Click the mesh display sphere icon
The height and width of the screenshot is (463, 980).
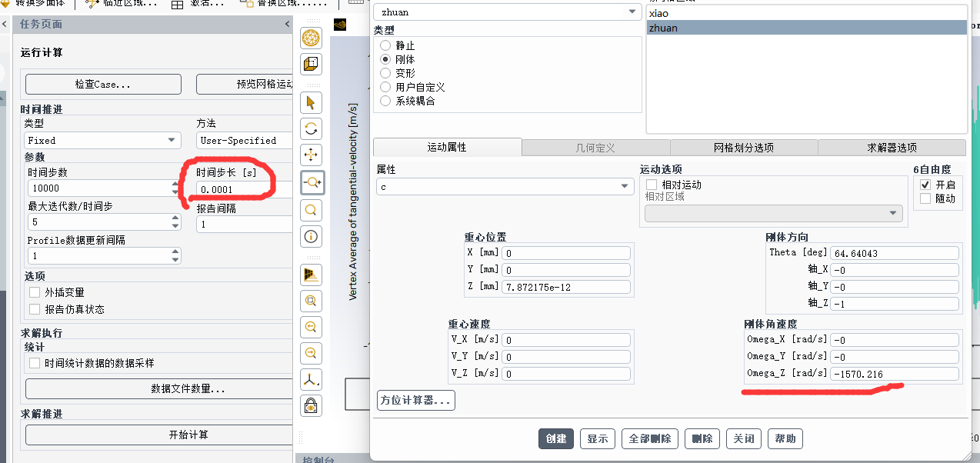[311, 38]
